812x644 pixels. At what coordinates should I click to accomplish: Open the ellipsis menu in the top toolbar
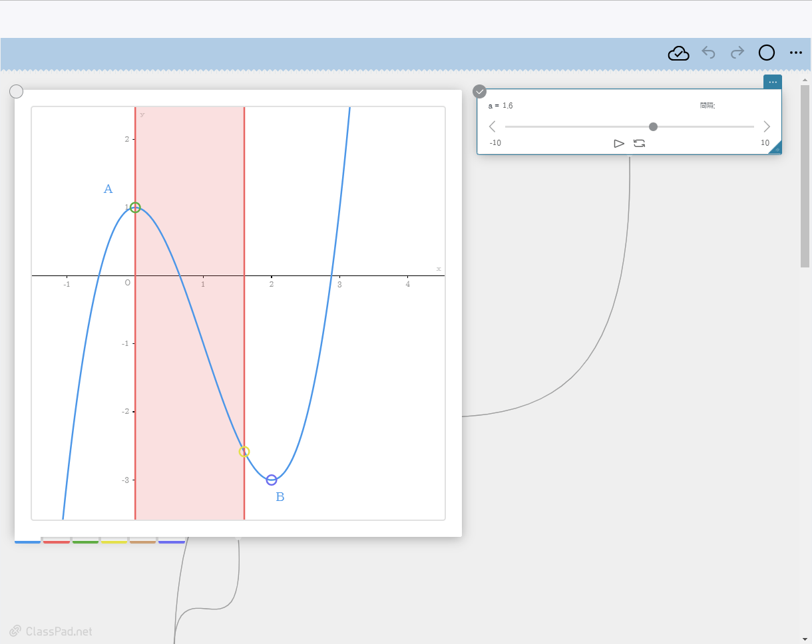point(796,53)
